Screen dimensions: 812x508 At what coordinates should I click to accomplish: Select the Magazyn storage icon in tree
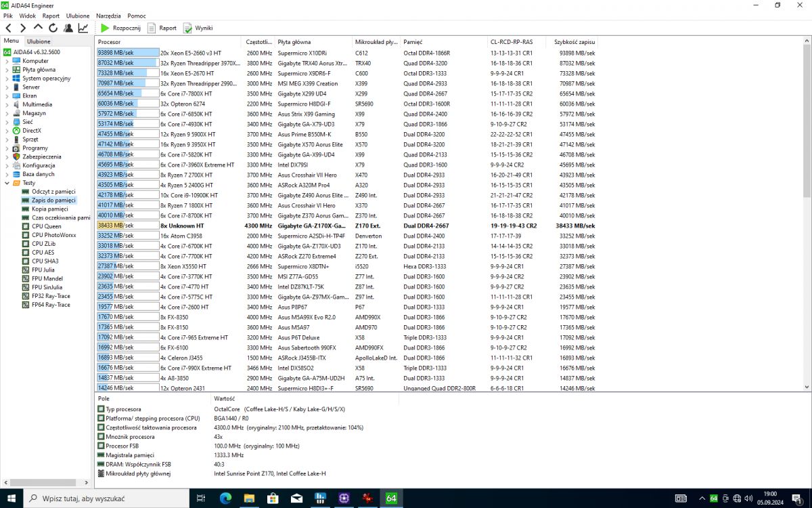17,113
